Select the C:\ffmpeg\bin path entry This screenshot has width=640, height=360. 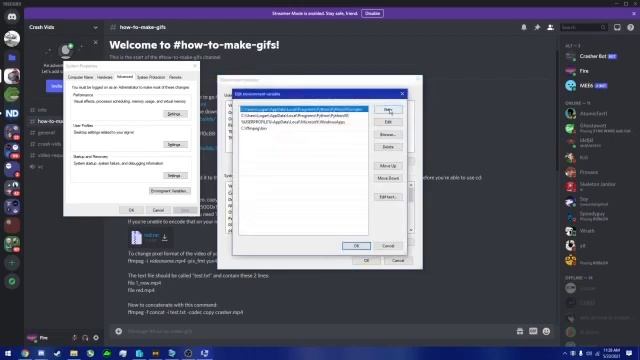pyautogui.click(x=254, y=128)
